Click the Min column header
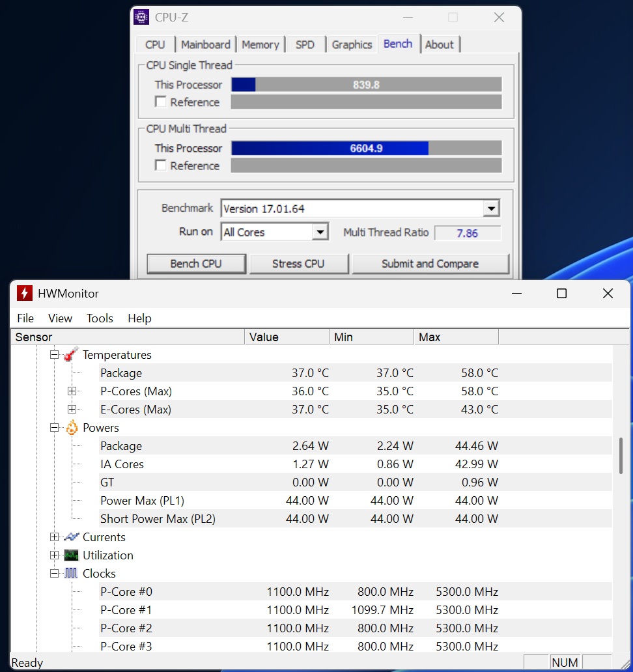This screenshot has height=672, width=633. (372, 337)
